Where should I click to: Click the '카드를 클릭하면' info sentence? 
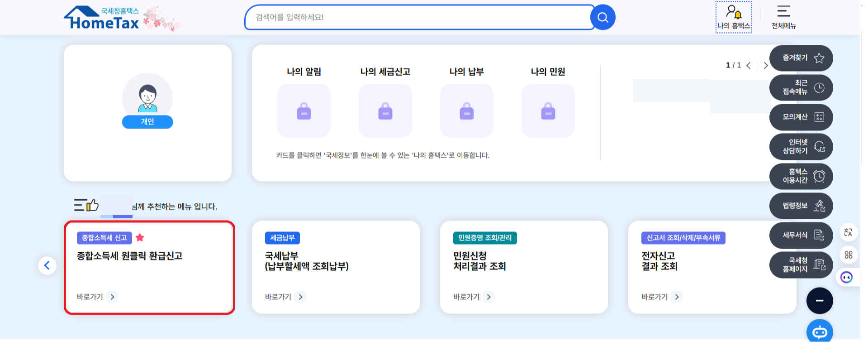point(383,155)
